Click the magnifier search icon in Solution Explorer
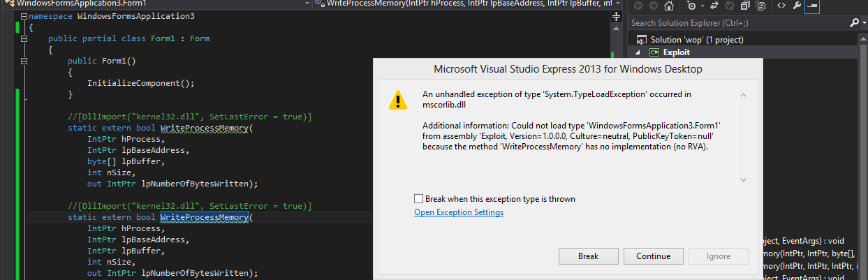 pyautogui.click(x=855, y=23)
